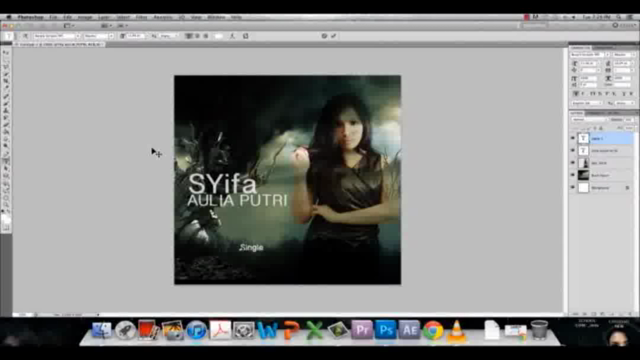Viewport: 640px width, 360px height.
Task: Left align the text
Action: tap(189, 36)
